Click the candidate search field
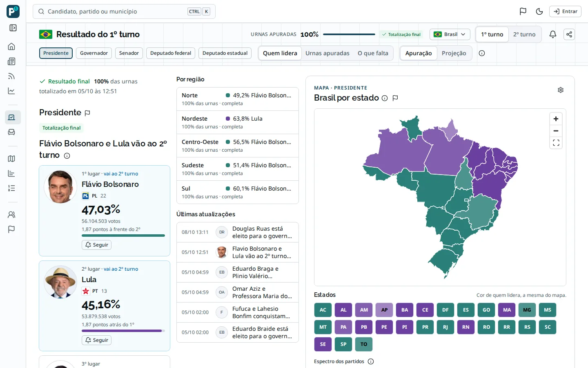This screenshot has width=588, height=368. tap(124, 11)
